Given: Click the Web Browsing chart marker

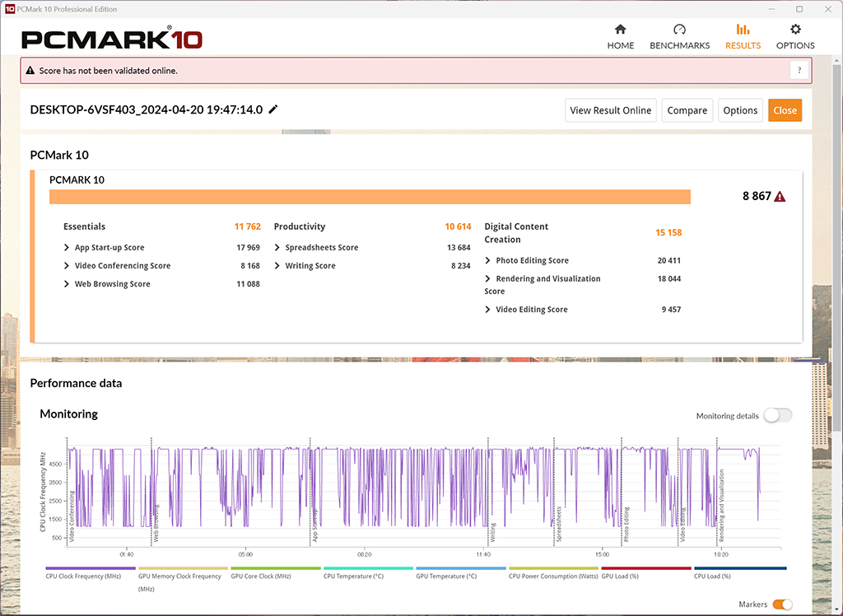Looking at the screenshot, I should click(x=156, y=522).
